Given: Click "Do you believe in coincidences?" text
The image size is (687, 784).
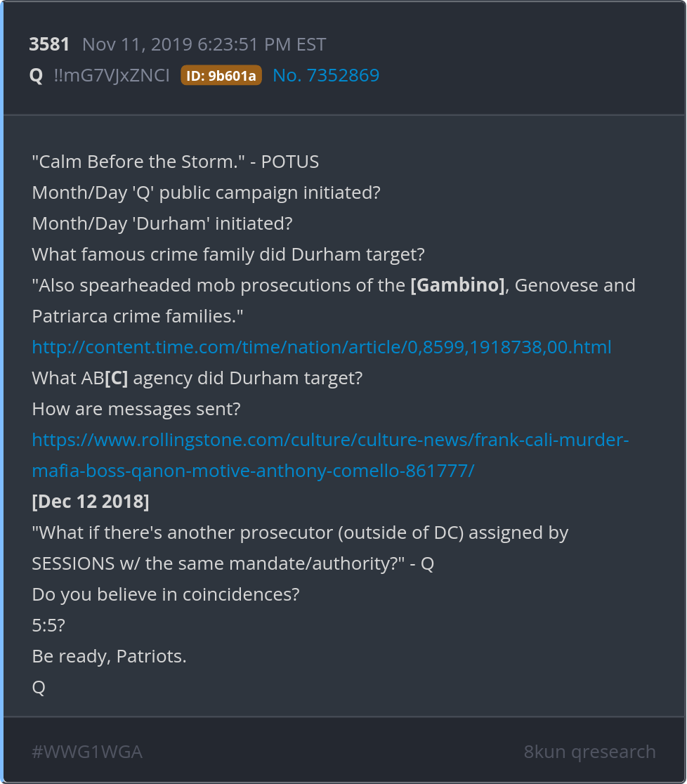Looking at the screenshot, I should click(166, 594).
